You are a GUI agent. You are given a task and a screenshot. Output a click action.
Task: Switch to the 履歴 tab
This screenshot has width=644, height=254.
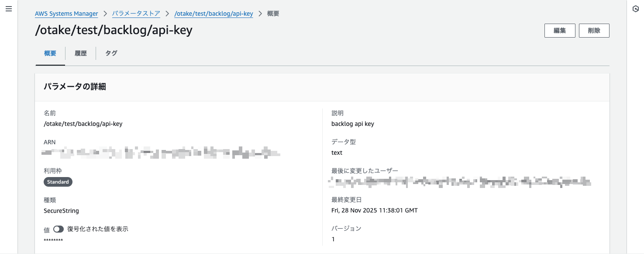point(81,53)
